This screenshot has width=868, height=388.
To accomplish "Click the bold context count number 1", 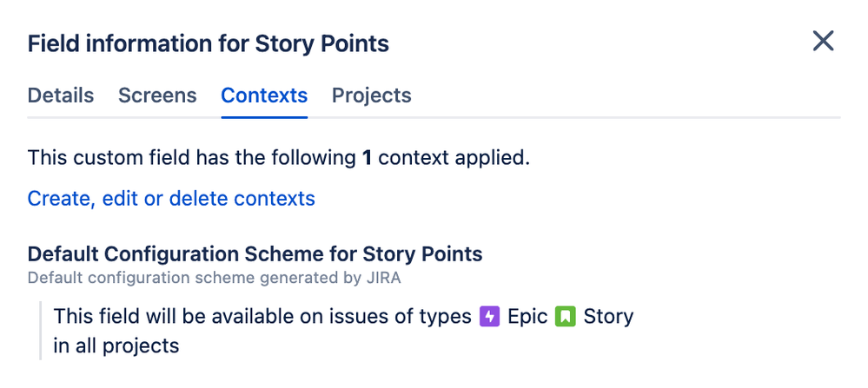I will (367, 158).
